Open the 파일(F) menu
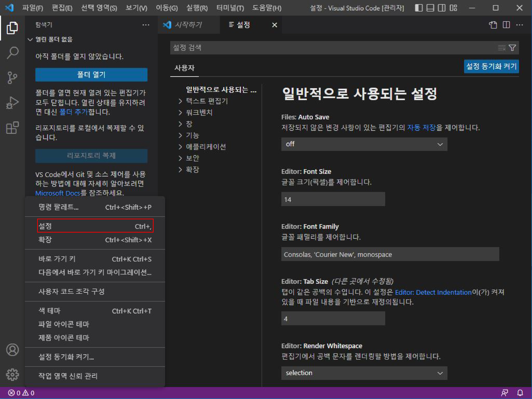Image resolution: width=532 pixels, height=399 pixels. pyautogui.click(x=32, y=8)
